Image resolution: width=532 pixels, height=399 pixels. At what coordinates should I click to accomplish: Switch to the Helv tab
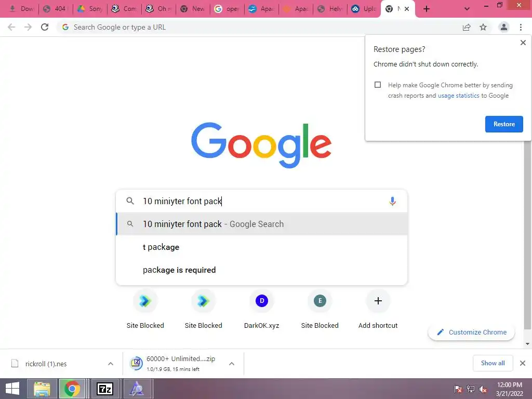click(330, 9)
